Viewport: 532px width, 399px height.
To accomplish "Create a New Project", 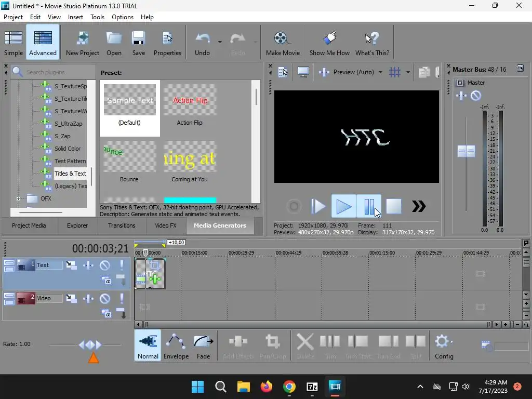I will (83, 43).
